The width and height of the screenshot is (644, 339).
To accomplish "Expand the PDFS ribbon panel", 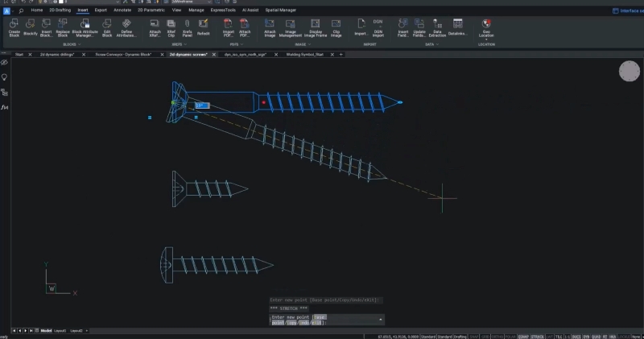I will [236, 44].
